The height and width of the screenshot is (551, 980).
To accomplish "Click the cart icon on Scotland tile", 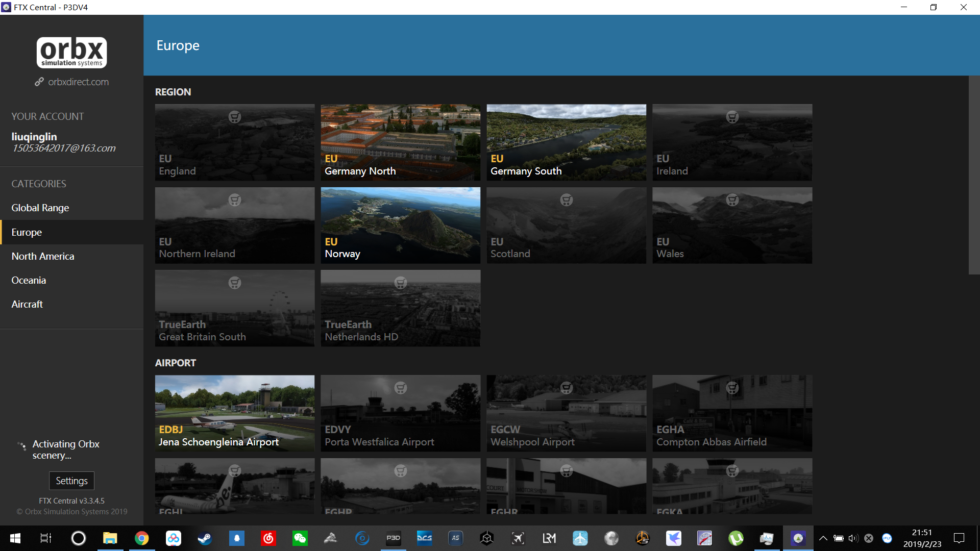I will tap(567, 200).
